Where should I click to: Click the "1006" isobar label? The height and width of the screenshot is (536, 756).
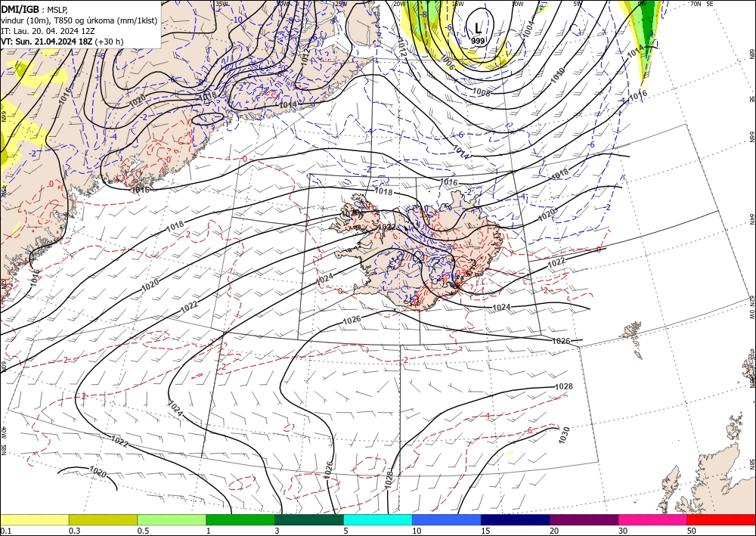coord(448,63)
